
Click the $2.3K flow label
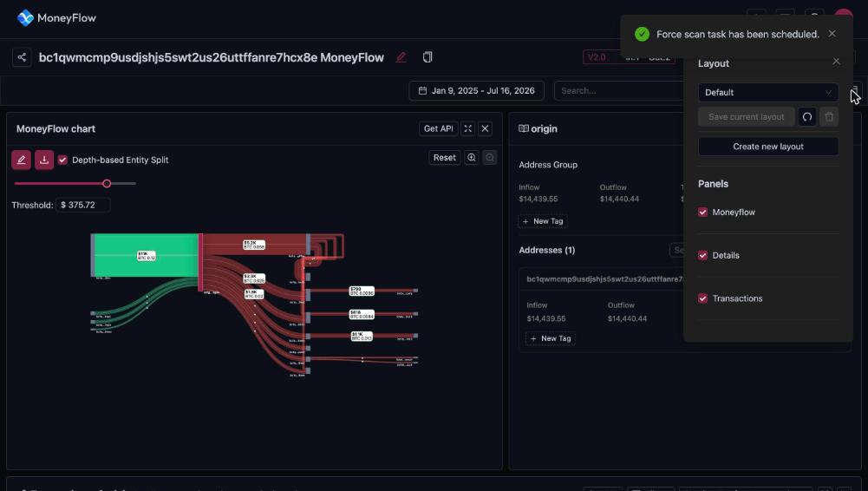[254, 278]
